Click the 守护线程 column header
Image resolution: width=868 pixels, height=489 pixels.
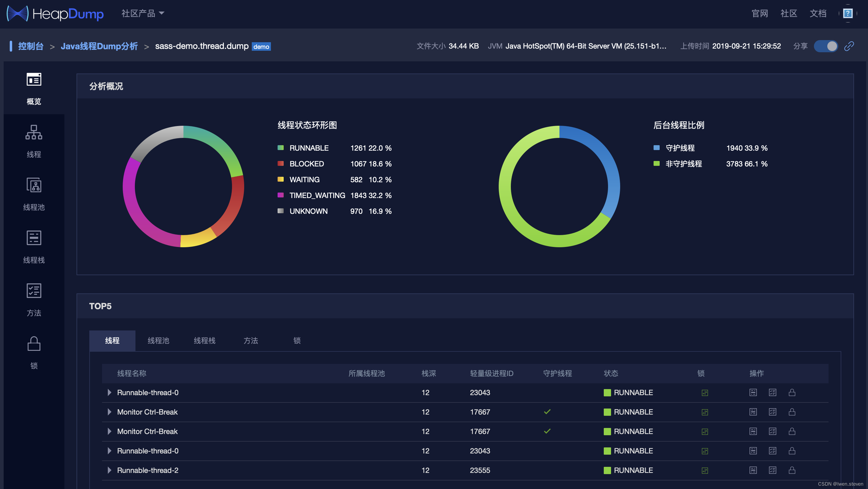click(x=557, y=373)
